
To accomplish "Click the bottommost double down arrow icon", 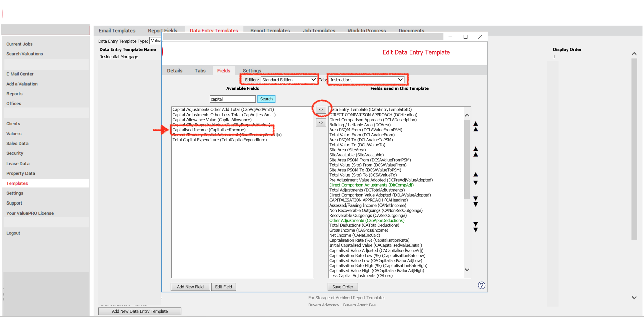I will [x=476, y=227].
